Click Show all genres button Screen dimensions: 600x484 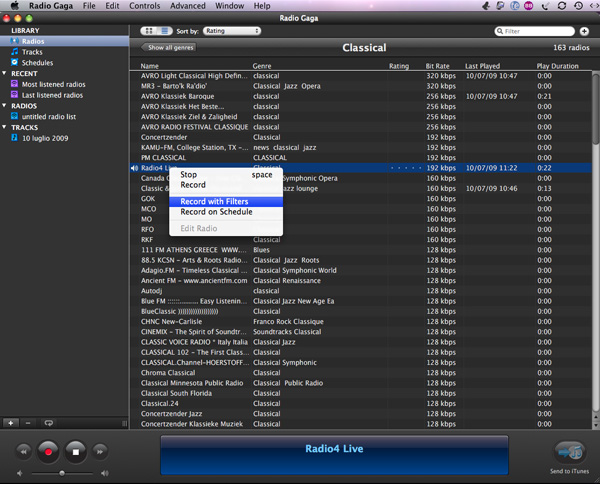pos(170,47)
